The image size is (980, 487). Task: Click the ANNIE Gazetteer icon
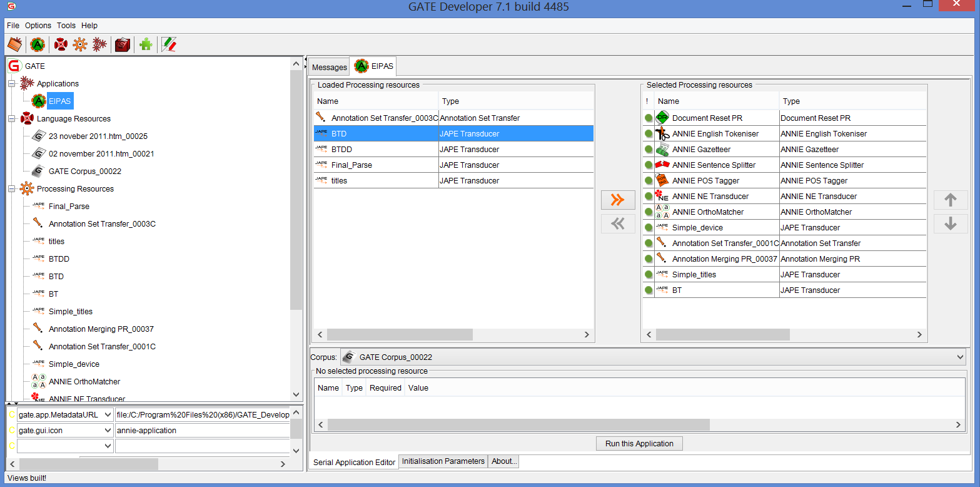pos(662,149)
